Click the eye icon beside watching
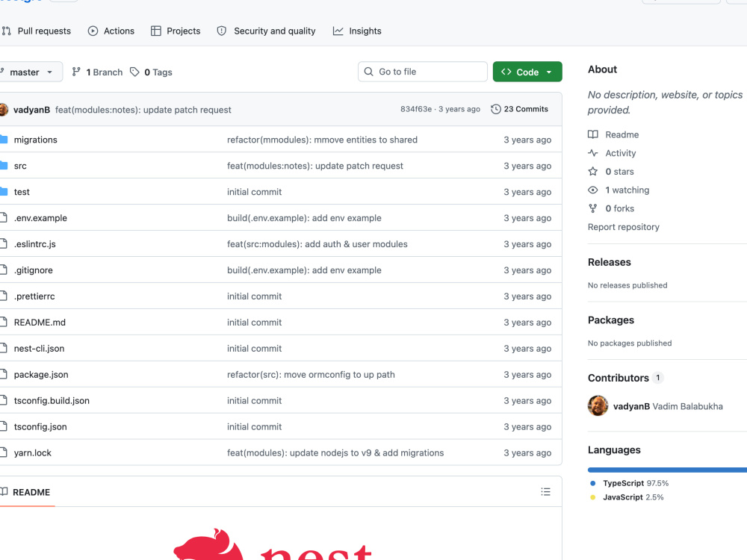The height and width of the screenshot is (560, 747). click(x=593, y=190)
